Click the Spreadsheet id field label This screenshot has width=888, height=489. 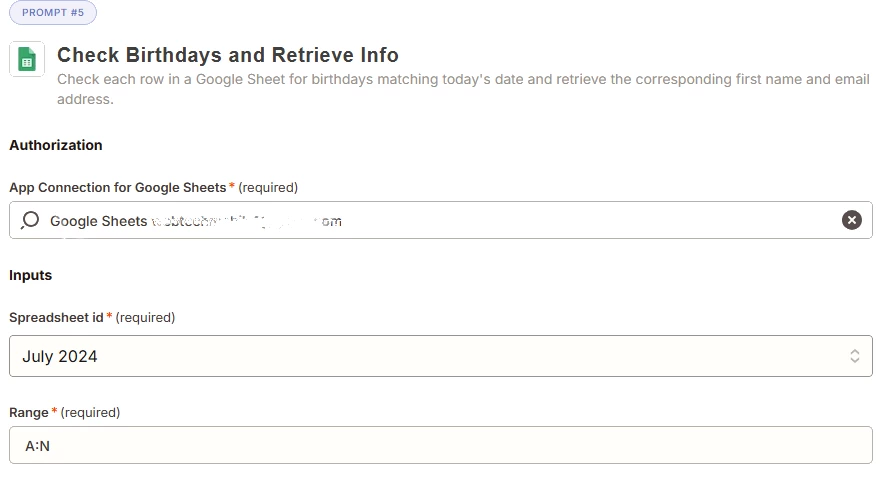coord(56,317)
